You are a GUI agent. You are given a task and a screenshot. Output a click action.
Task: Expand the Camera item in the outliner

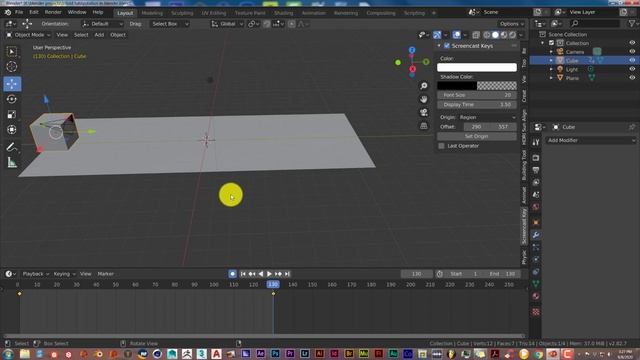pyautogui.click(x=551, y=52)
